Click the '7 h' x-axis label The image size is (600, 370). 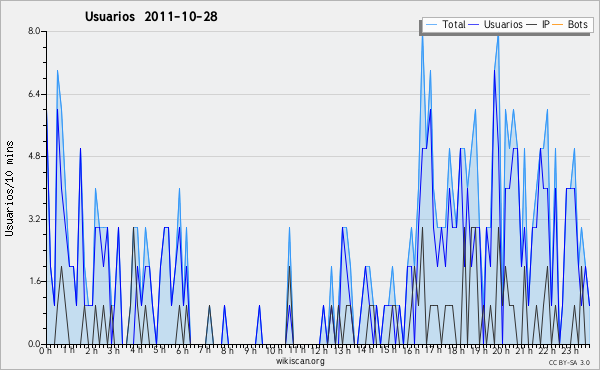coord(204,350)
